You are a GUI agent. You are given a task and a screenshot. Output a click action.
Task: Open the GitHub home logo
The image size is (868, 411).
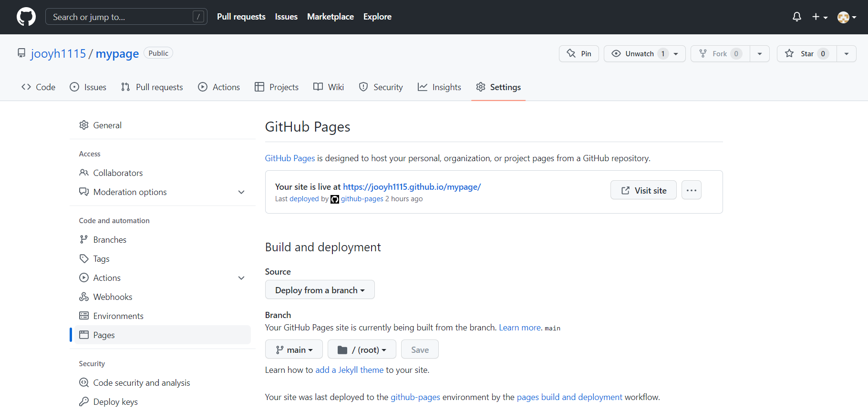point(26,17)
